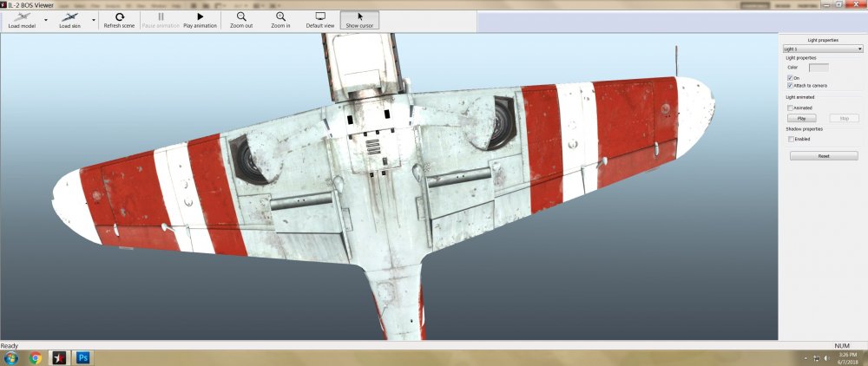
Task: Enable the Animated light checkbox
Action: tap(790, 108)
